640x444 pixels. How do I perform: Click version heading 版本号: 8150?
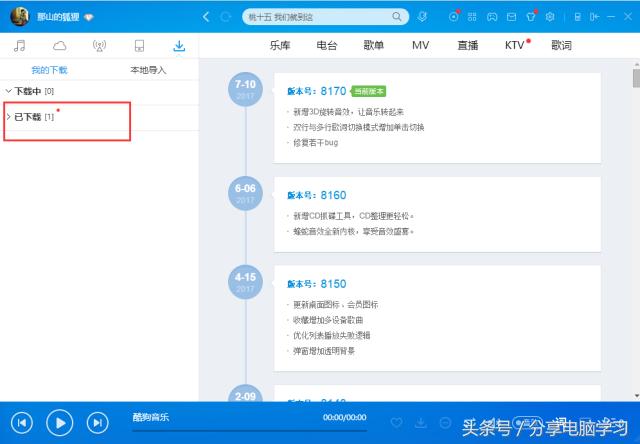click(317, 284)
